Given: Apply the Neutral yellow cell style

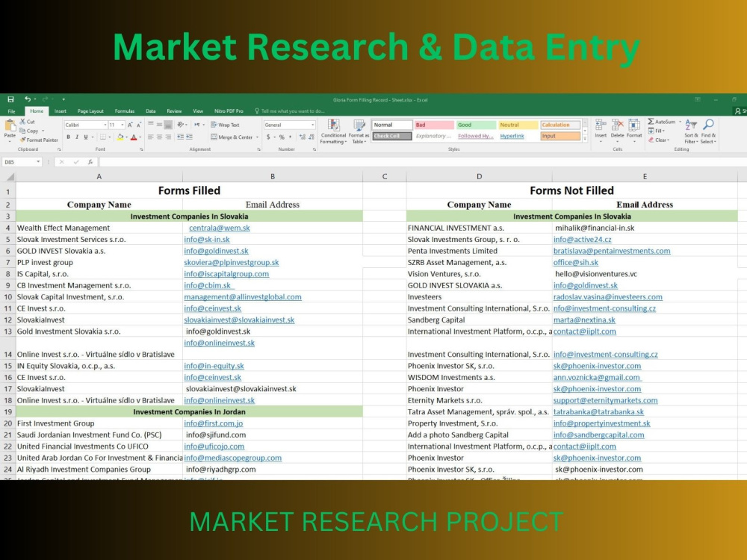Looking at the screenshot, I should point(518,125).
